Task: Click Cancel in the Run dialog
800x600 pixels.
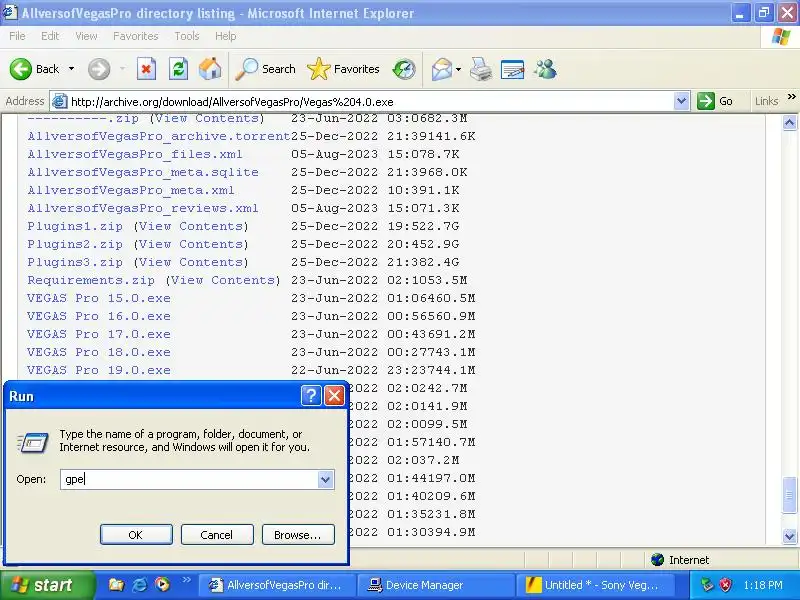Action: (x=217, y=535)
